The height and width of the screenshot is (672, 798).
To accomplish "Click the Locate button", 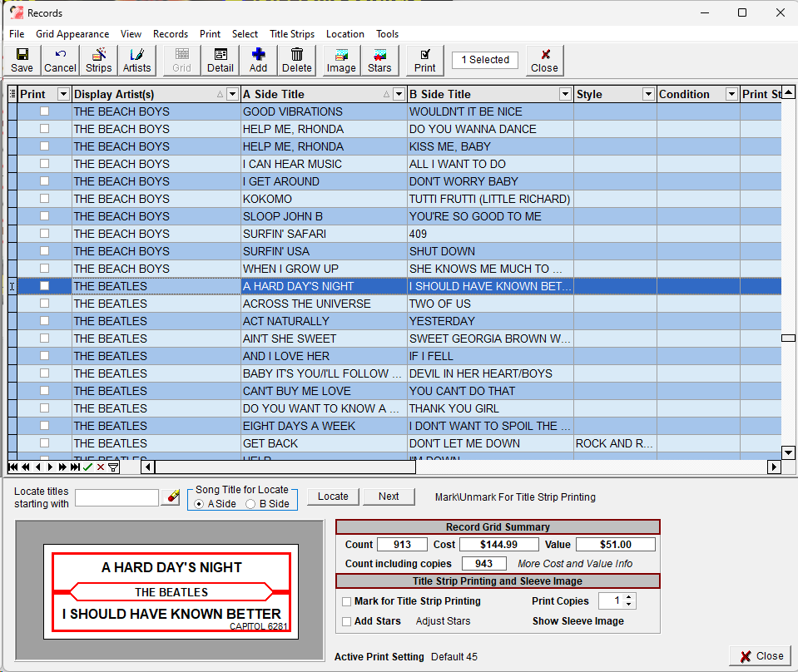I will click(333, 497).
